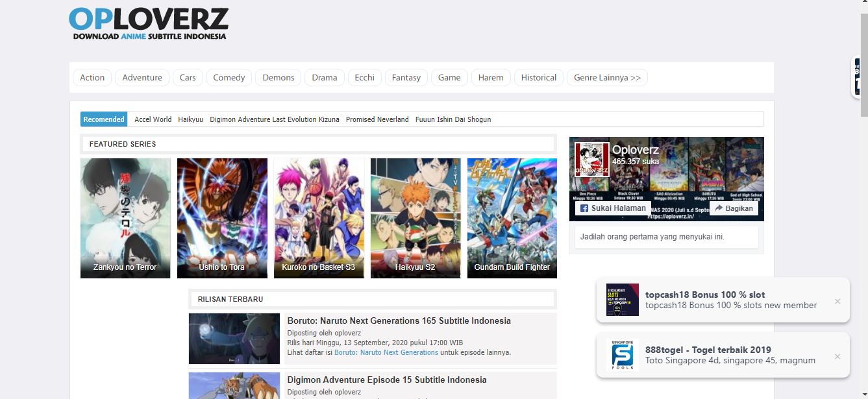Viewport: 868px width, 399px height.
Task: Close the 888togel notification popup
Action: point(837,356)
